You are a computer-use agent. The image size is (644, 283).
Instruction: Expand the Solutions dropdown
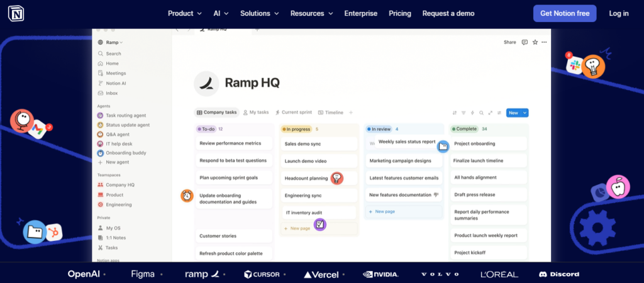click(x=260, y=13)
